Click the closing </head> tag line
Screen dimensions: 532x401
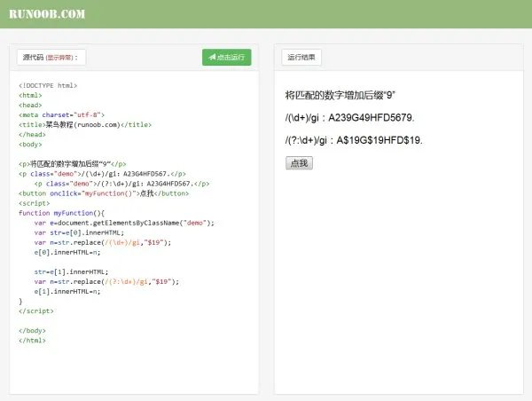(x=32, y=135)
